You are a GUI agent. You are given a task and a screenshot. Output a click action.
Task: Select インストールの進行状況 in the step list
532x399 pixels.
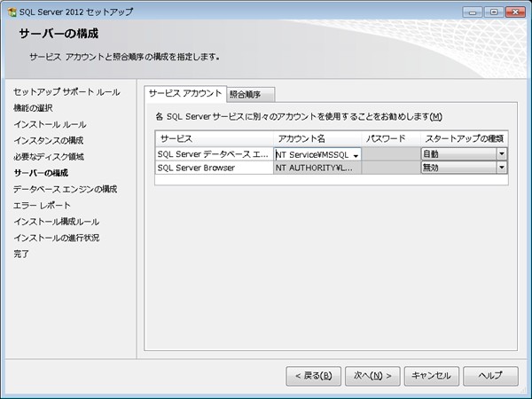(x=57, y=238)
